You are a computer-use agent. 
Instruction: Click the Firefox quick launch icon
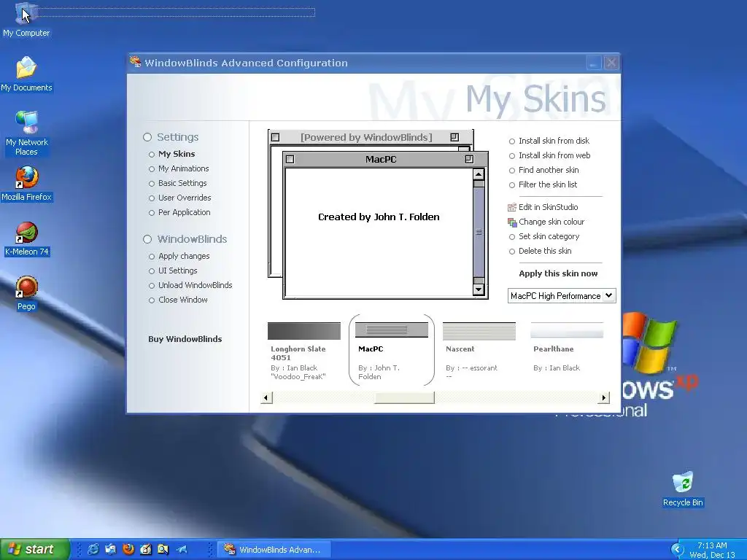[128, 549]
